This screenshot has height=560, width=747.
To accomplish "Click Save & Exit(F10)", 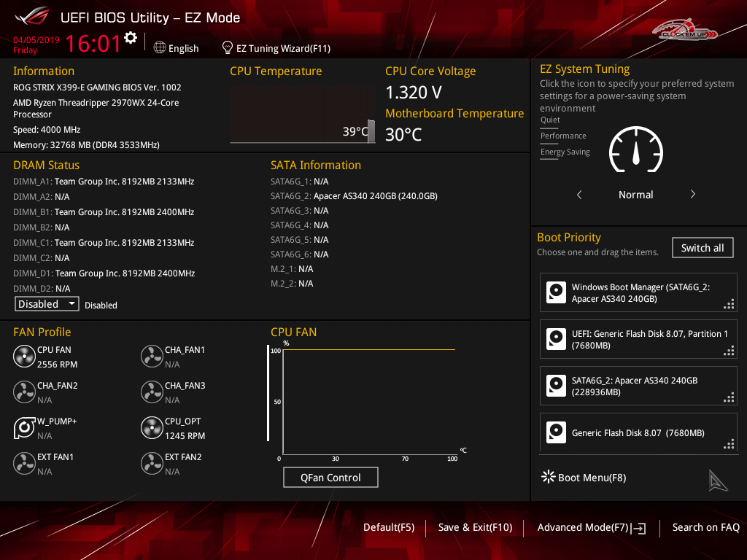I will click(475, 528).
